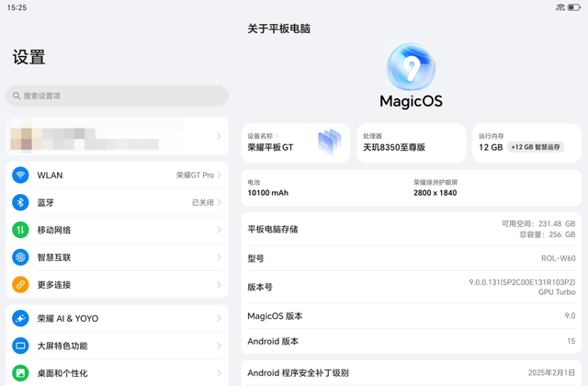Tap the tablet image on device name card
The image size is (588, 386).
[x=330, y=142]
